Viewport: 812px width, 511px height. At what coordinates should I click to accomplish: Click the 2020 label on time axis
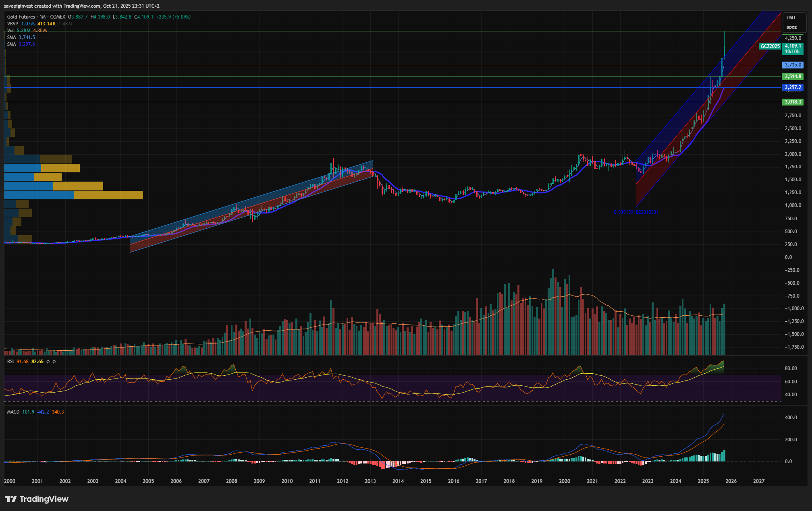pyautogui.click(x=564, y=481)
